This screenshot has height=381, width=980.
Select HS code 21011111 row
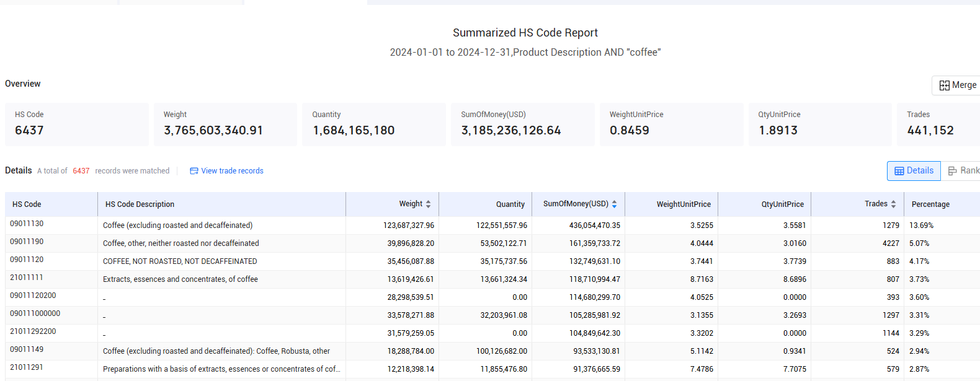coord(492,279)
